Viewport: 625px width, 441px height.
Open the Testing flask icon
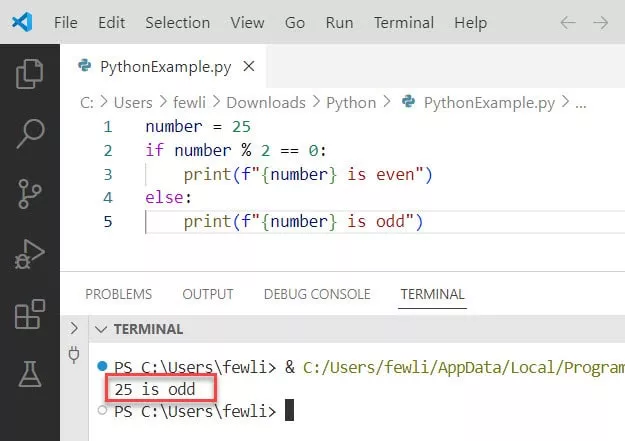pos(30,375)
